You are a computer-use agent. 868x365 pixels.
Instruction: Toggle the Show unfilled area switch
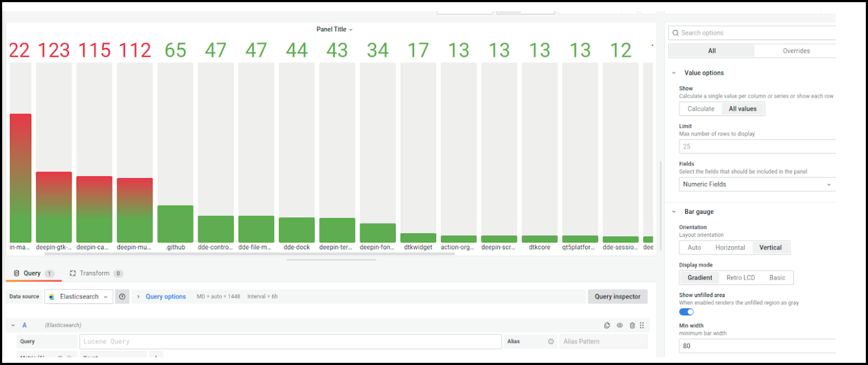pos(686,312)
